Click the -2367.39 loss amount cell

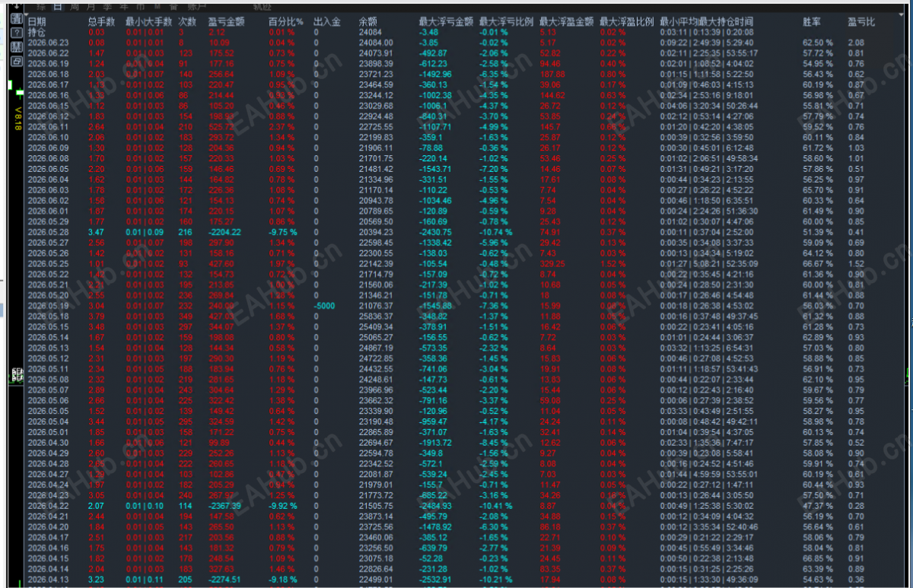point(224,505)
